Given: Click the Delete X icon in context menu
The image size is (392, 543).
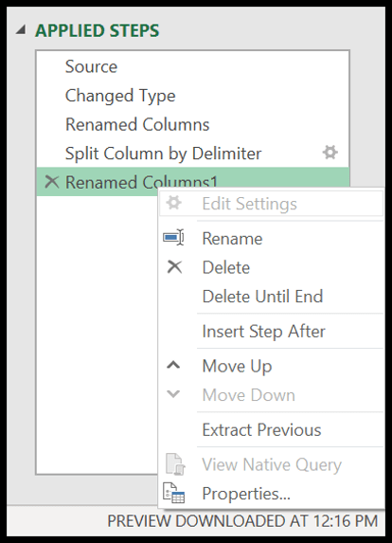Looking at the screenshot, I should pyautogui.click(x=174, y=267).
